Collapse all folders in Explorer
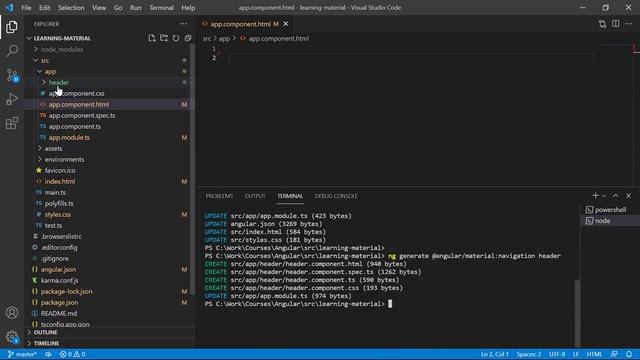640x360 pixels. (188, 38)
